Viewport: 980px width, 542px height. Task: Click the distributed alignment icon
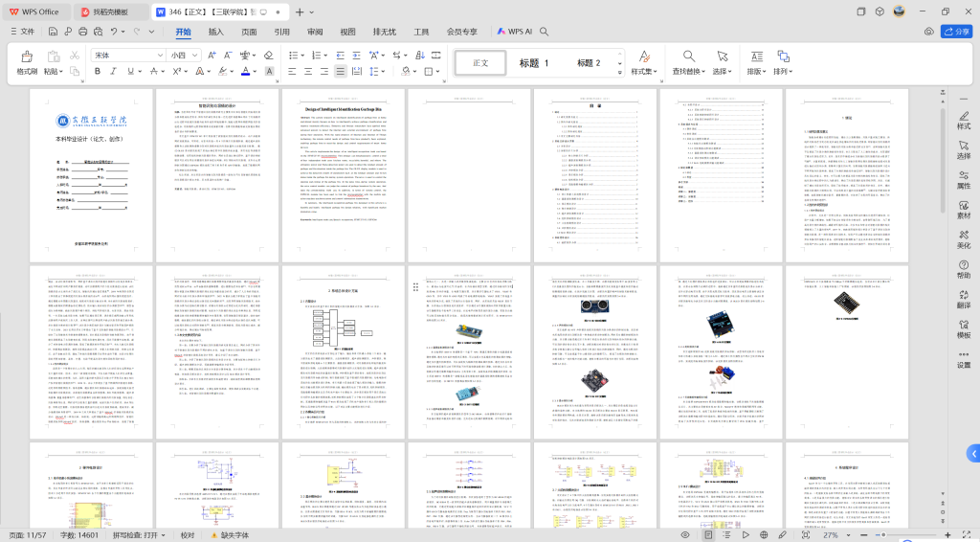coord(357,71)
